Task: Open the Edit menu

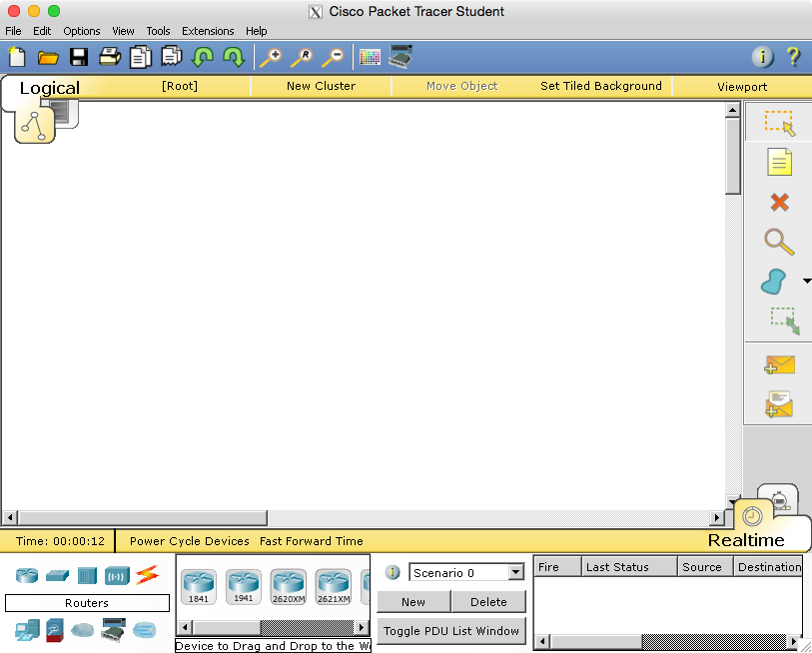Action: point(42,31)
